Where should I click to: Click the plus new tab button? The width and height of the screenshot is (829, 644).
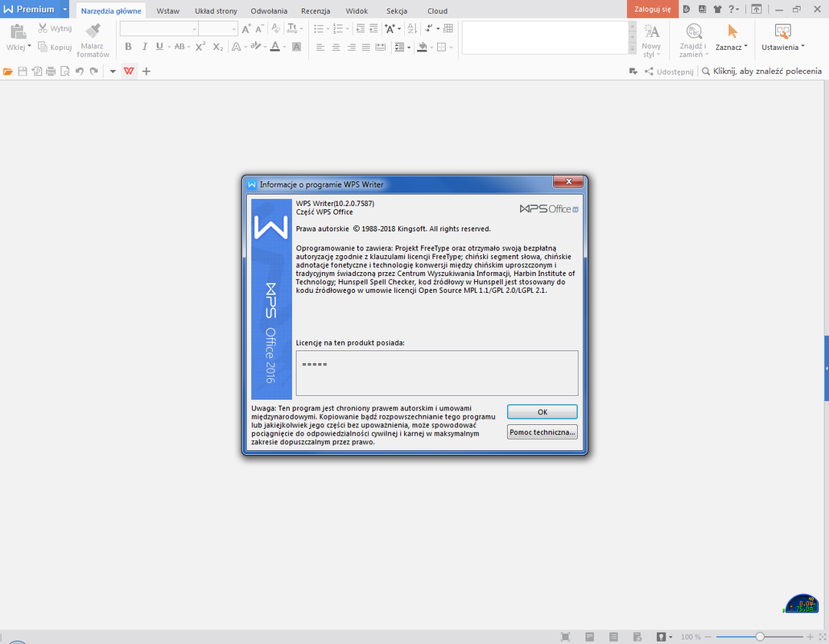146,71
